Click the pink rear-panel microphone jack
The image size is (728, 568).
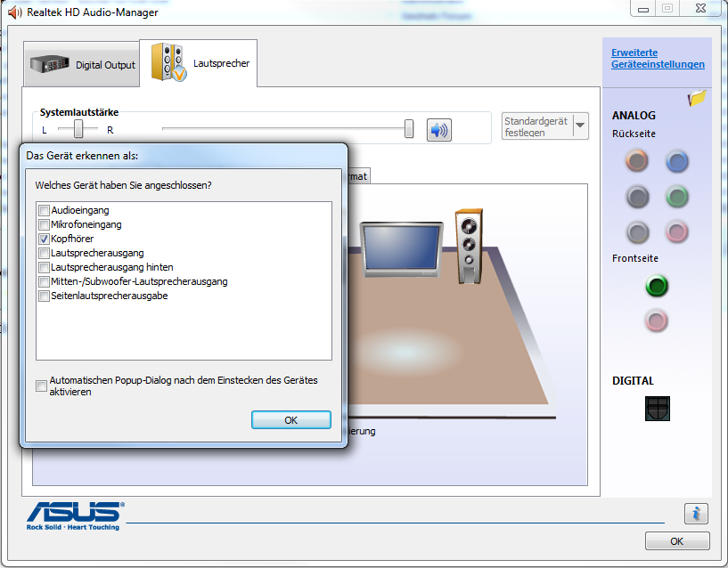677,231
